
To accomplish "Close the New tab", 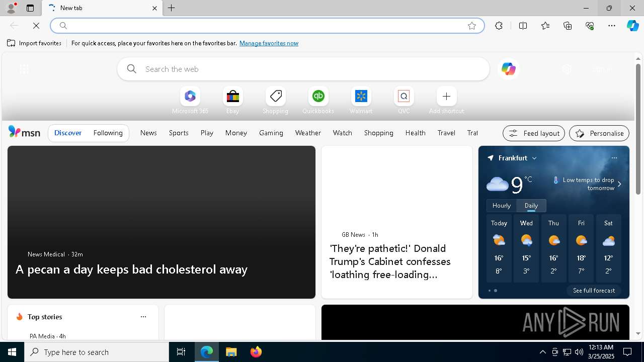I will click(x=154, y=8).
